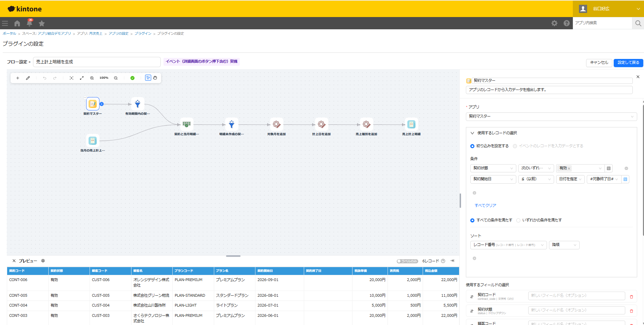Open the ≦ (以前) operator dropdown
644x325 pixels.
coord(536,179)
